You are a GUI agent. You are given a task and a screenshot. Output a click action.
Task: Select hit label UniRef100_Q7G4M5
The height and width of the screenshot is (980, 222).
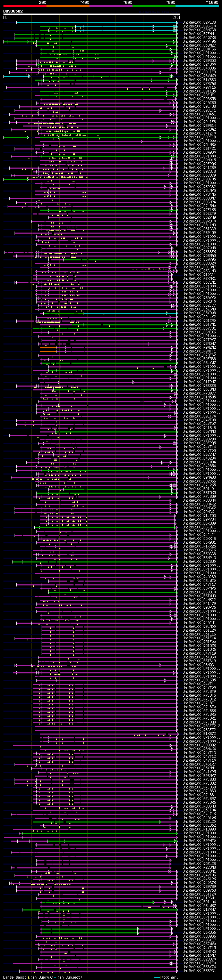click(199, 194)
